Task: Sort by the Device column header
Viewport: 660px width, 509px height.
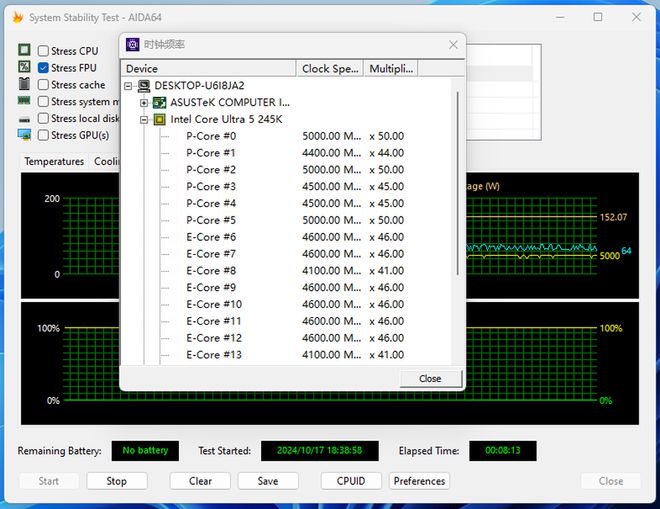Action: tap(208, 69)
